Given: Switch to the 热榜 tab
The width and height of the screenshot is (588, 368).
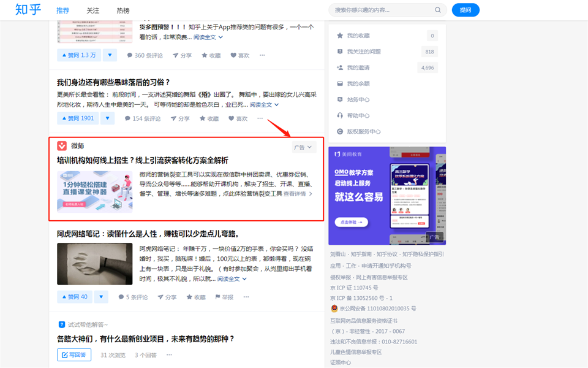Looking at the screenshot, I should coord(123,10).
